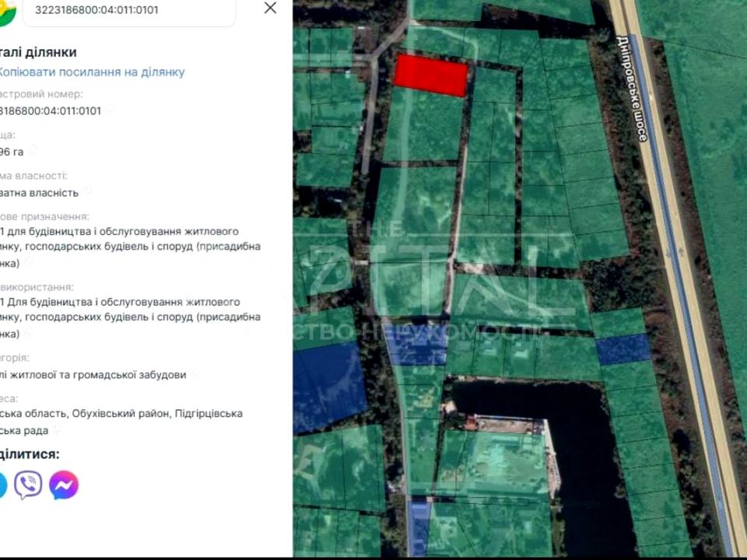The height and width of the screenshot is (560, 747).
Task: Select the large dark blue parcel at the map's left edge
Action: click(327, 385)
